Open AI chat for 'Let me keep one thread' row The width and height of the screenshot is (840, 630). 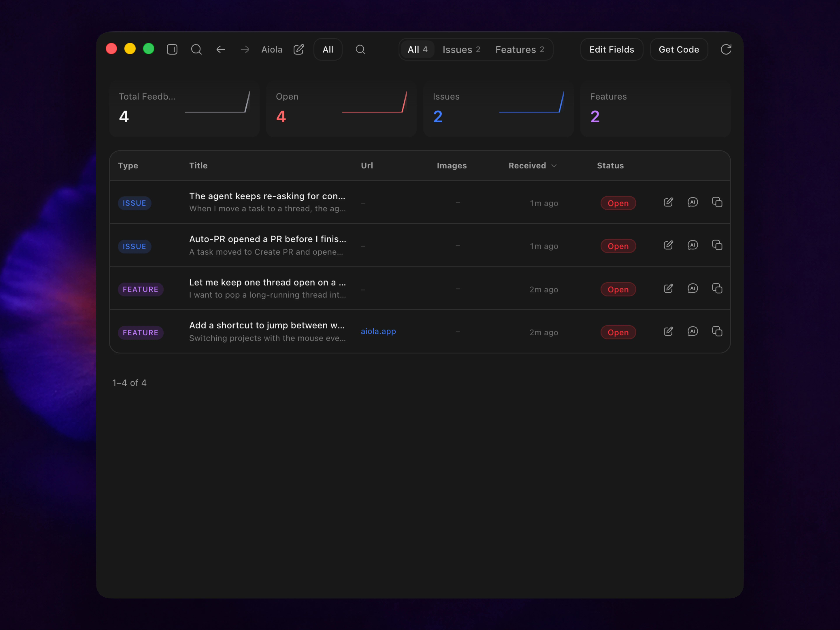coord(693,288)
